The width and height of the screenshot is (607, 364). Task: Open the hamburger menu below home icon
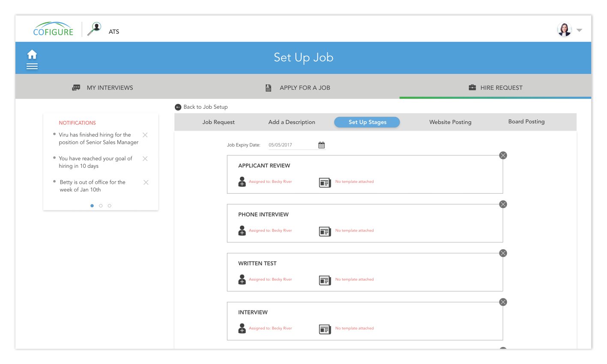point(32,66)
